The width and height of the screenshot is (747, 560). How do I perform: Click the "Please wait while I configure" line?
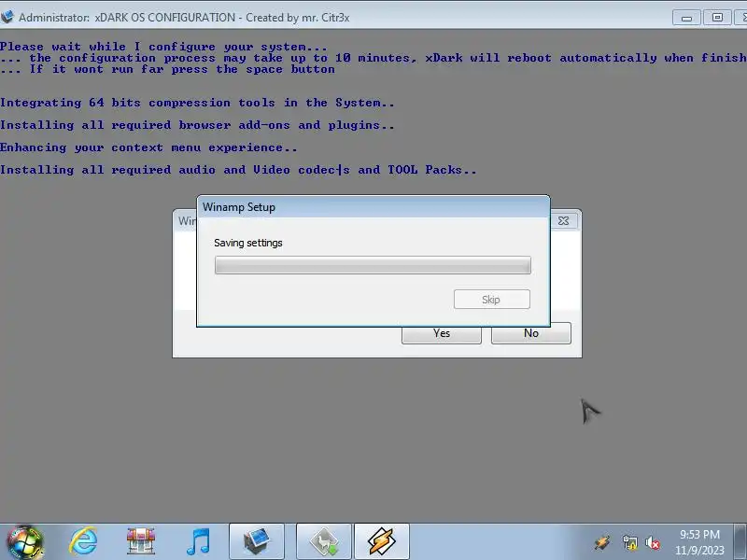pos(164,47)
